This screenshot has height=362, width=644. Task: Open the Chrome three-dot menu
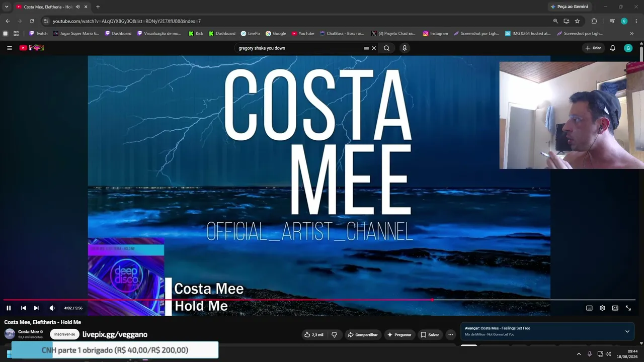tap(636, 21)
